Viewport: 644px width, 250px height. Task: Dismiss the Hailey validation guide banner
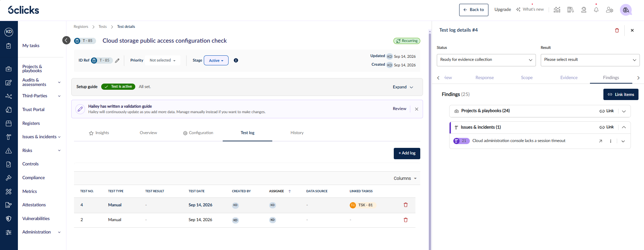point(416,109)
